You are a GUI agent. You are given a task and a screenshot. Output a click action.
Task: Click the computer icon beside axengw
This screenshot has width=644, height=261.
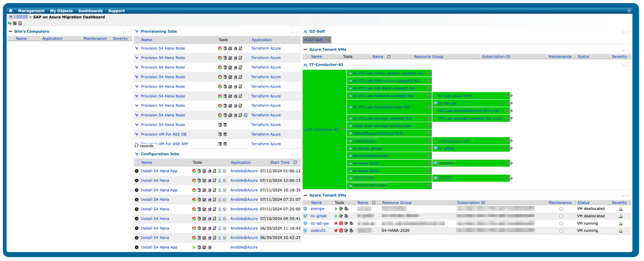pyautogui.click(x=305, y=209)
